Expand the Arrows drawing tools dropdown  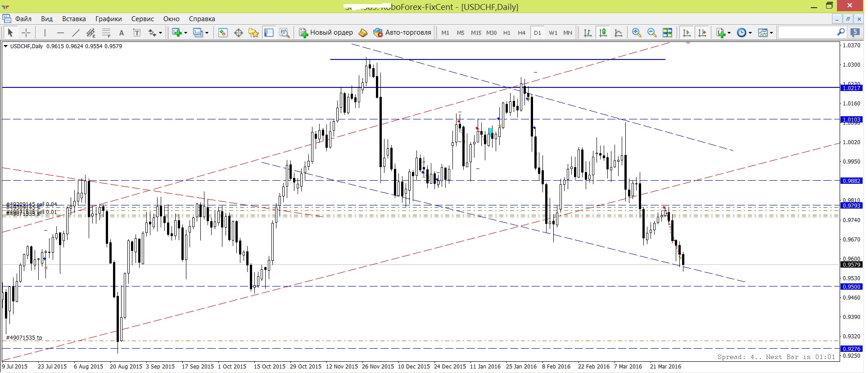[160, 33]
